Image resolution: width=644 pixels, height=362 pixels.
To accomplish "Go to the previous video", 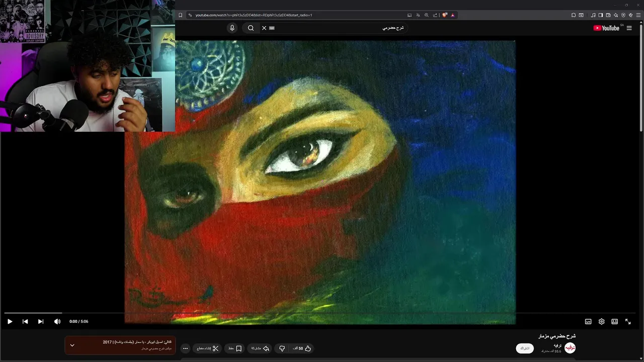I will (x=25, y=321).
